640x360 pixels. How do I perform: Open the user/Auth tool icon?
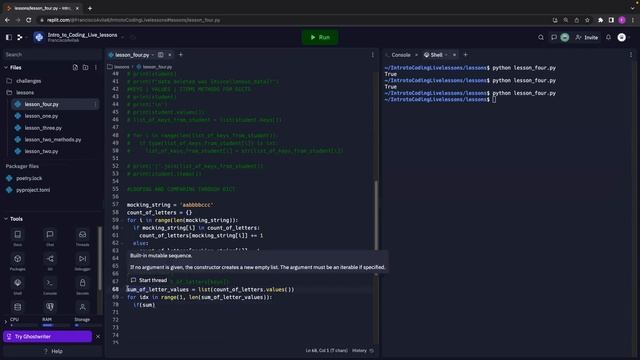tap(82, 307)
